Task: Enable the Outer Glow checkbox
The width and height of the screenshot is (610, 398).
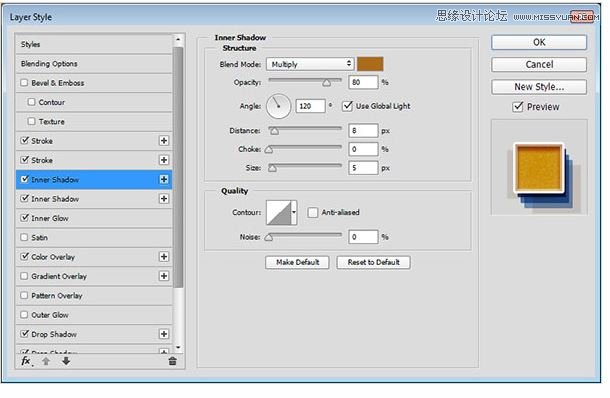Action: coord(25,314)
